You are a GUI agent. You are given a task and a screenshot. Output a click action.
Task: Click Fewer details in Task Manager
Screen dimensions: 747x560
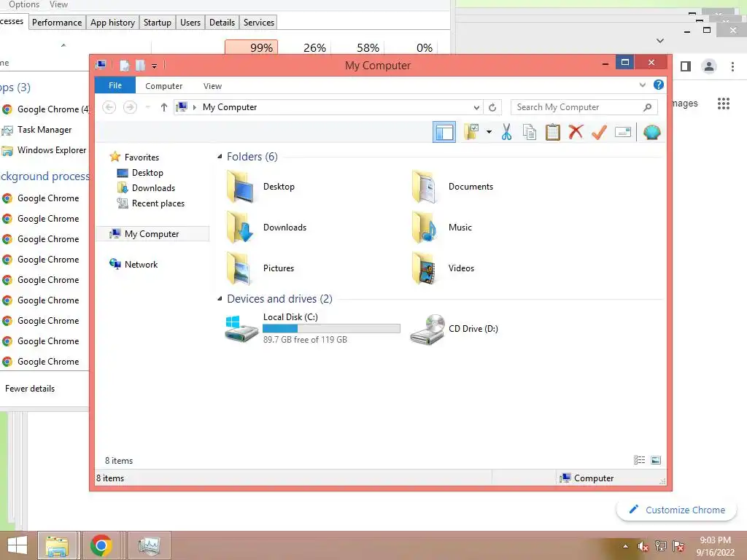tap(29, 389)
